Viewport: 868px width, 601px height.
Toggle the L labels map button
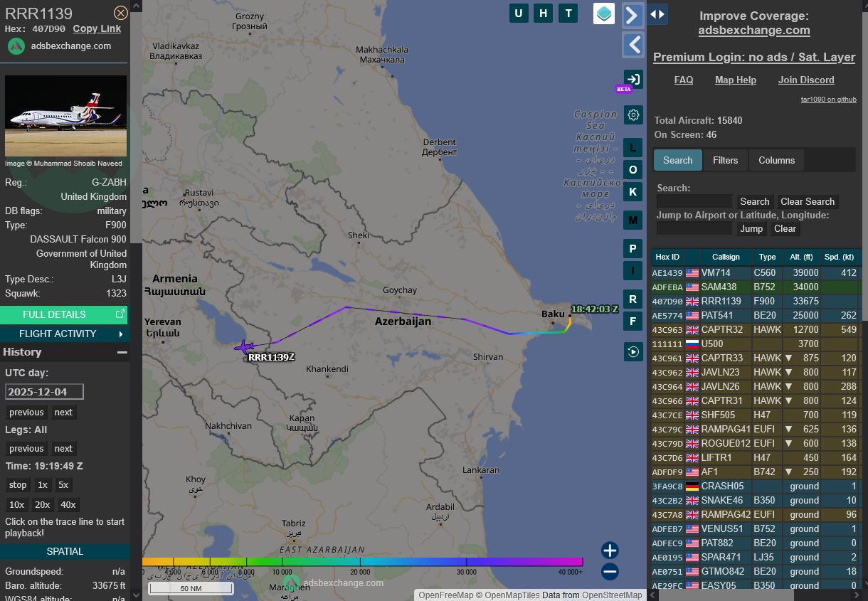pos(633,148)
